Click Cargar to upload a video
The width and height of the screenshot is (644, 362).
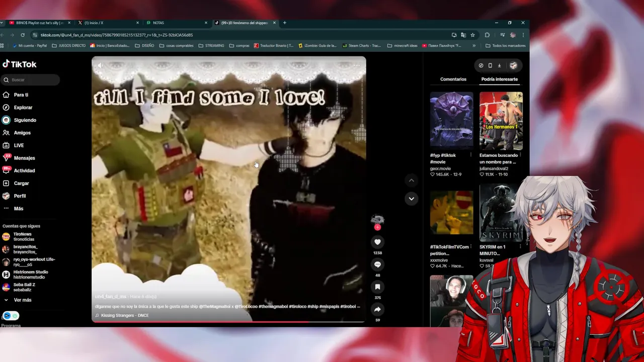(x=16, y=184)
